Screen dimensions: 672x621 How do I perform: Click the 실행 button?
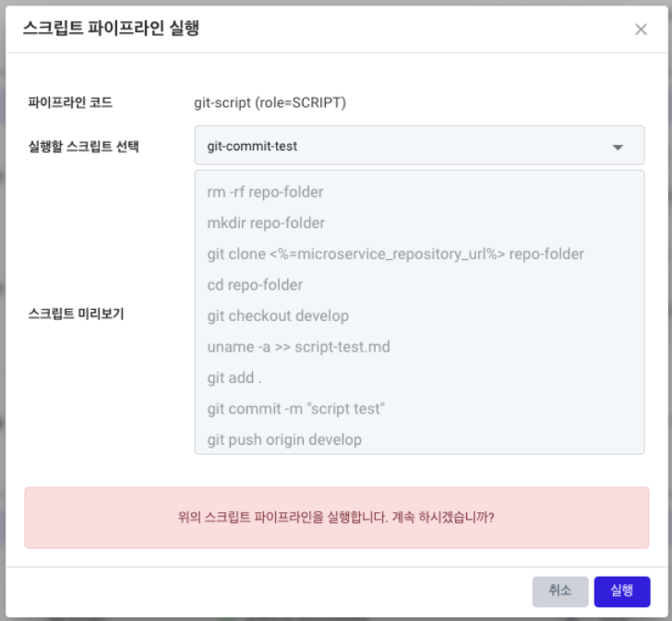tap(622, 591)
